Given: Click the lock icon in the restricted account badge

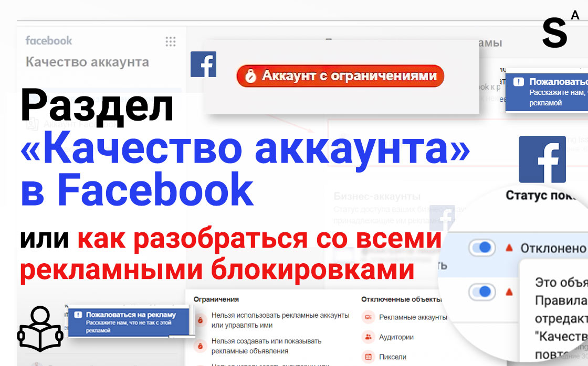Looking at the screenshot, I should click(x=250, y=76).
